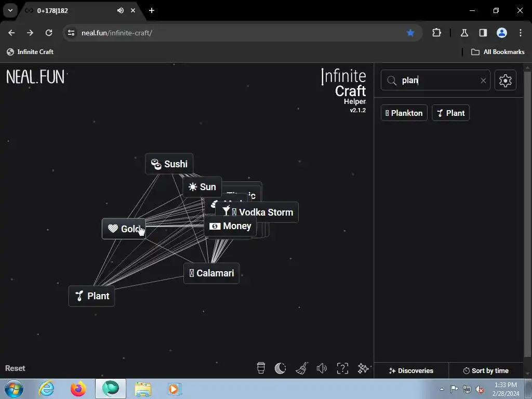Screen dimensions: 532x399
Task: Open the media player taskbar icon
Action: tap(175, 389)
